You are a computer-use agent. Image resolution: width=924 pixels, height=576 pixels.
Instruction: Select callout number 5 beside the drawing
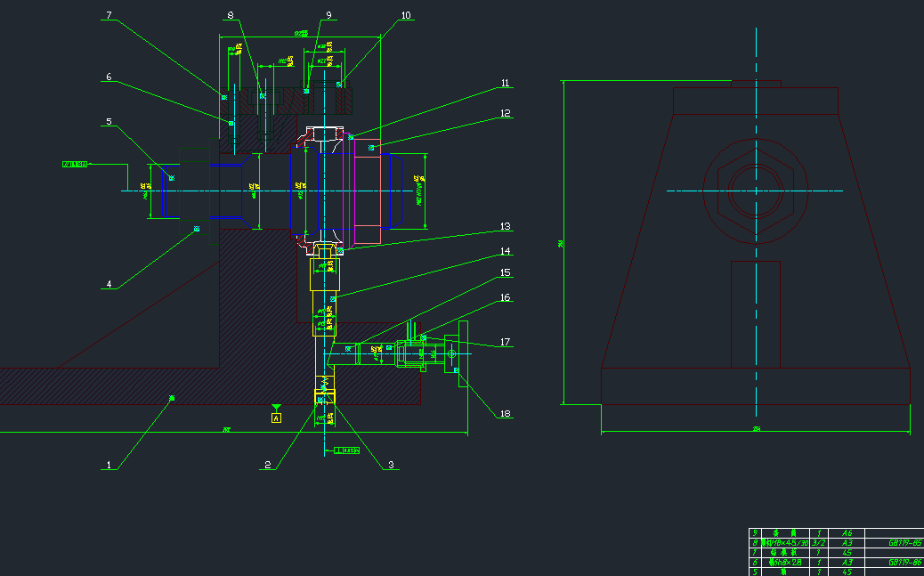coord(109,122)
